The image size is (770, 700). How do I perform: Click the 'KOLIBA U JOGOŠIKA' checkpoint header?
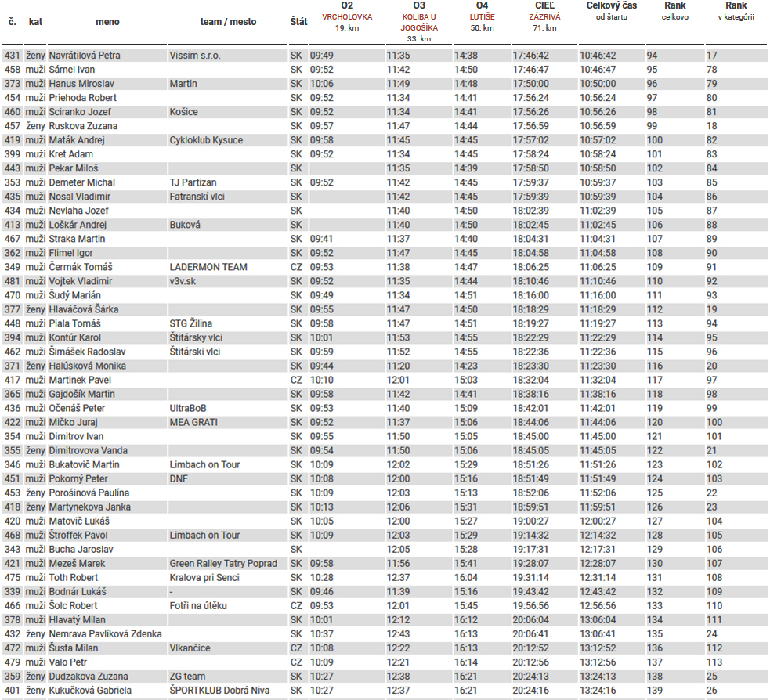pos(419,22)
